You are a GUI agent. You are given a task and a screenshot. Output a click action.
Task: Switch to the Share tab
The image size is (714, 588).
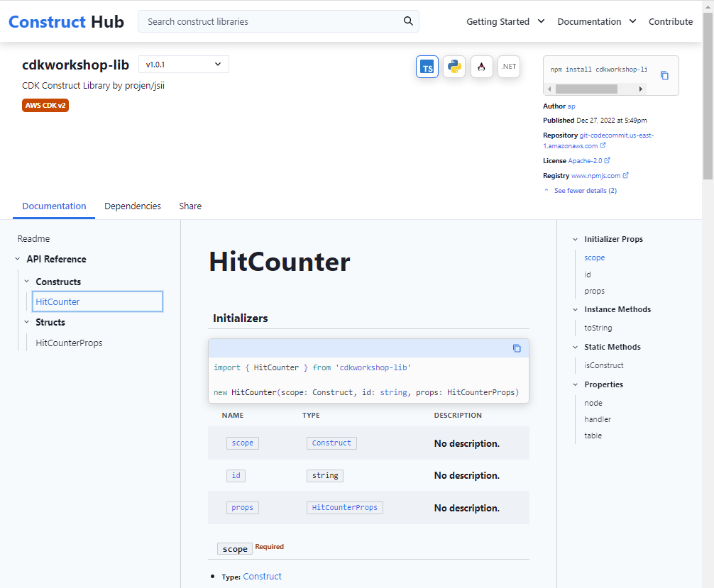190,206
